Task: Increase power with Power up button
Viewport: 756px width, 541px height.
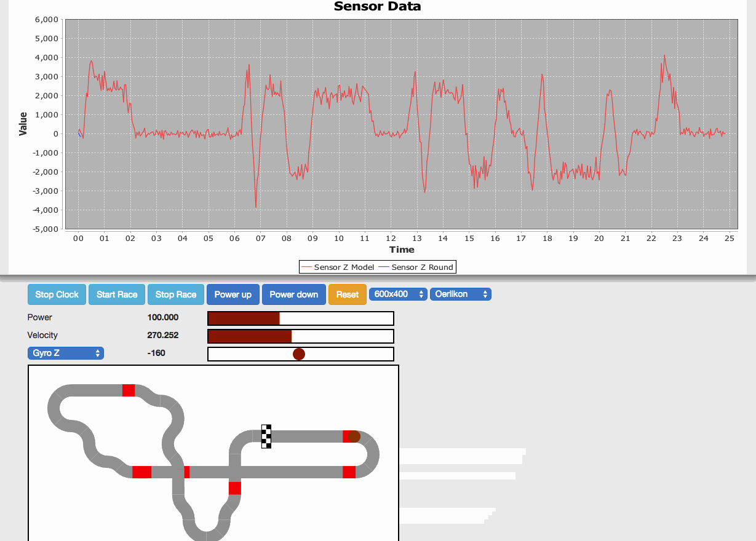Action: 233,294
